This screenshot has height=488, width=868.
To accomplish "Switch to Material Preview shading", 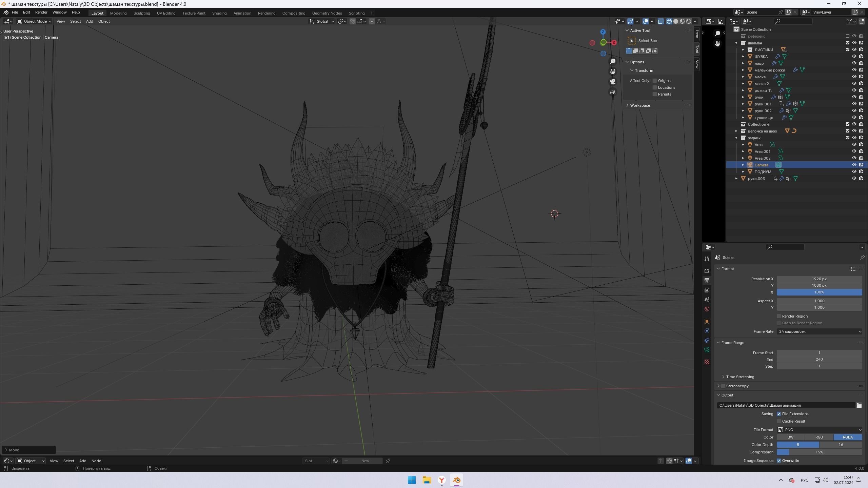I will point(682,21).
